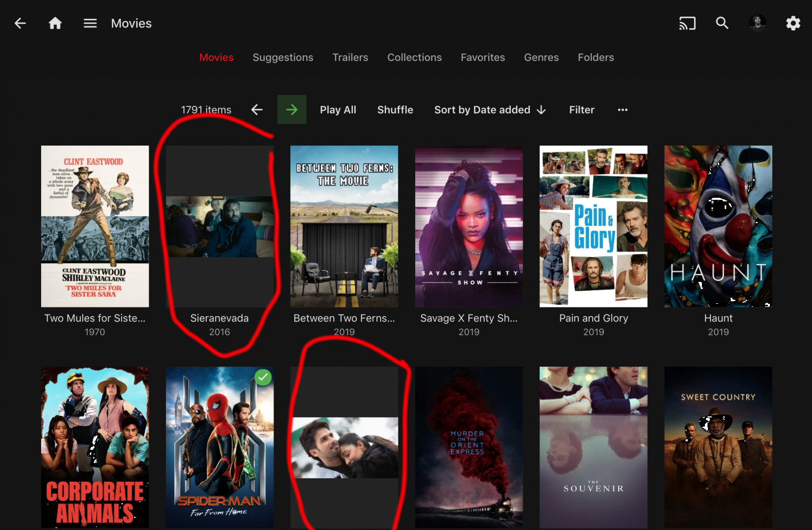Switch to the Genres tab
The width and height of the screenshot is (812, 530).
click(x=542, y=57)
